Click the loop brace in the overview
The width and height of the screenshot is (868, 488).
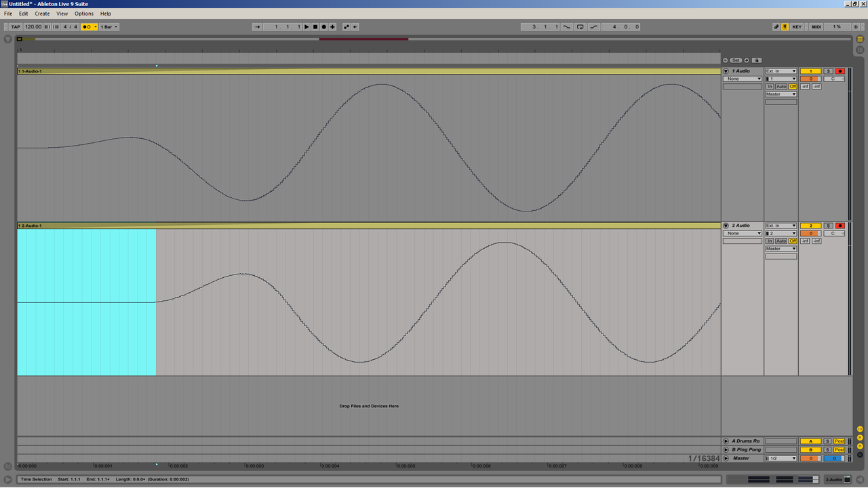pyautogui.click(x=363, y=39)
